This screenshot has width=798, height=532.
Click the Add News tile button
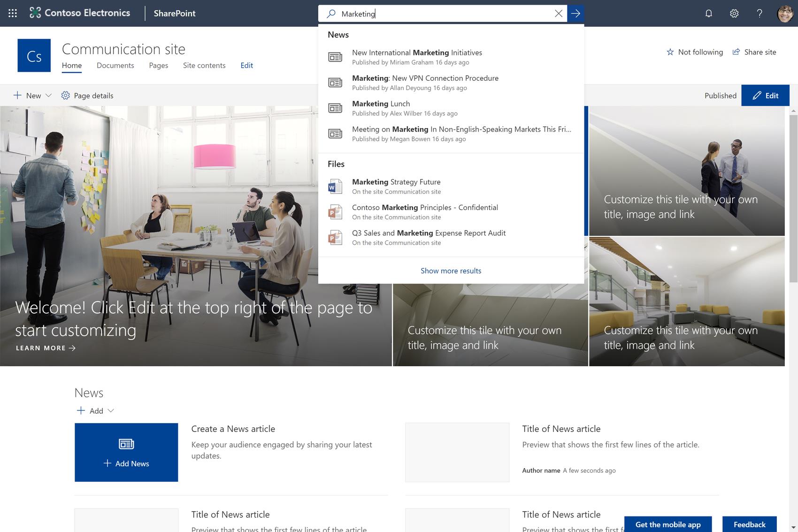click(x=126, y=452)
